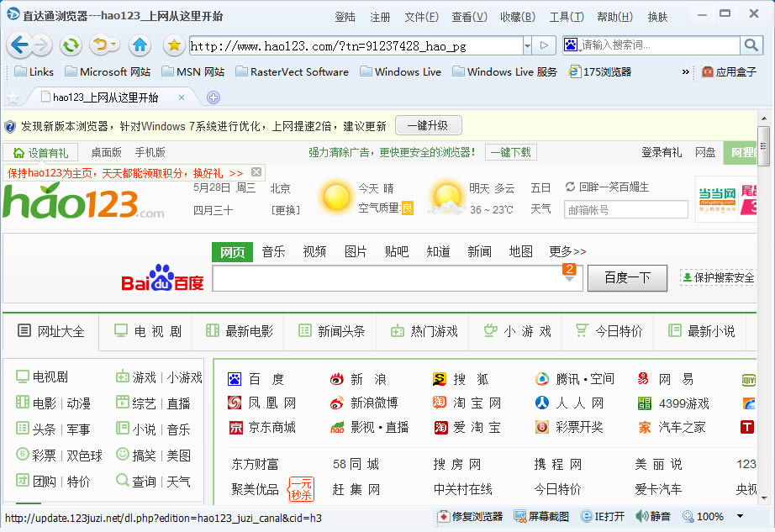Open the 文件(F) menu

pyautogui.click(x=421, y=18)
